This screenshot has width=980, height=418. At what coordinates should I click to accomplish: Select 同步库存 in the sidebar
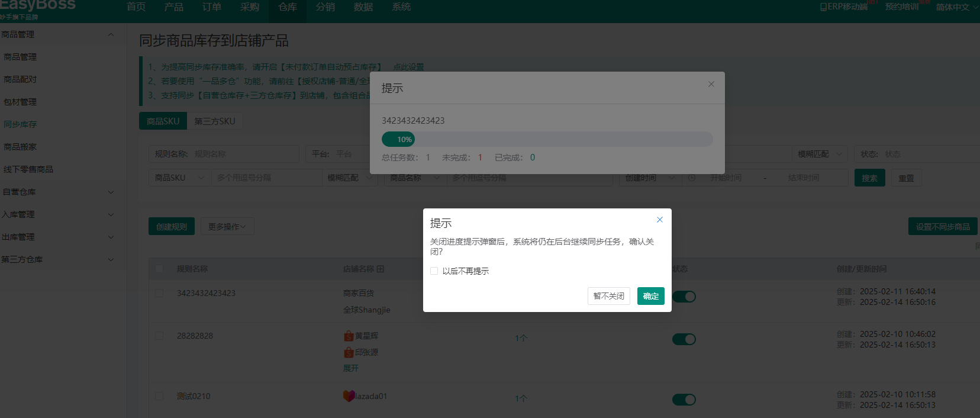20,124
